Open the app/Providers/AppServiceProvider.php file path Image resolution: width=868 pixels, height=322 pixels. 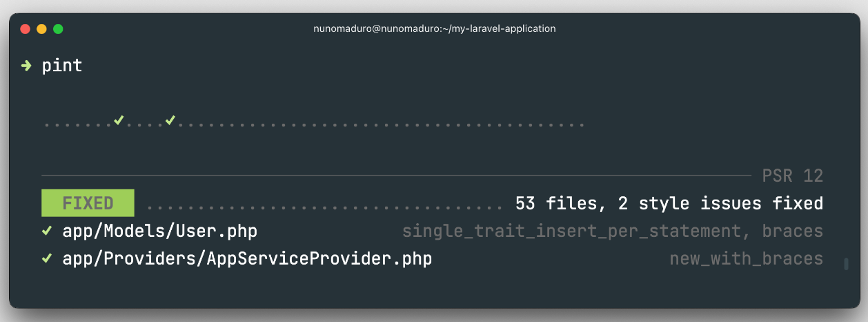point(247,260)
